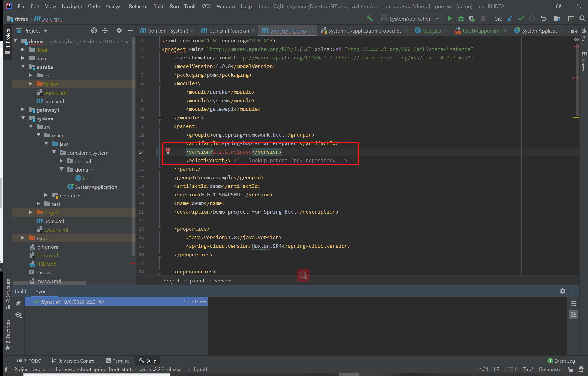Open Ant tool window on right edge
Viewport: 588px width, 376px height.
584,36
